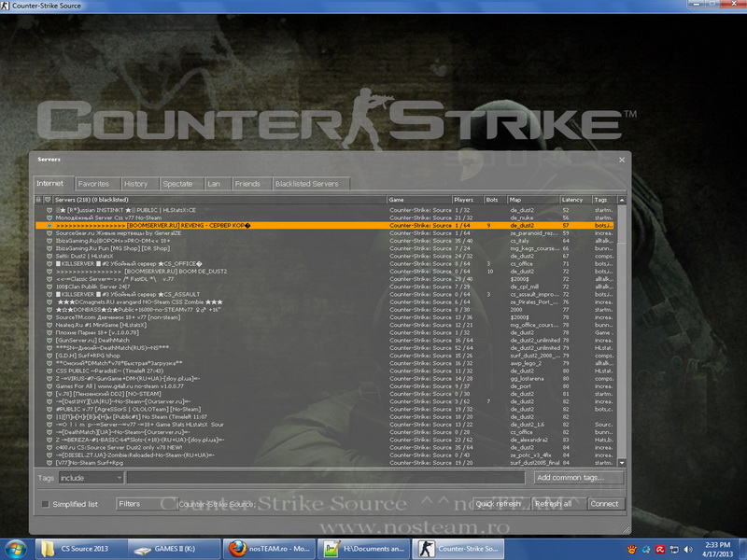Click the server list scroll-down arrow
Viewport: 747px width, 560px height.
622,462
